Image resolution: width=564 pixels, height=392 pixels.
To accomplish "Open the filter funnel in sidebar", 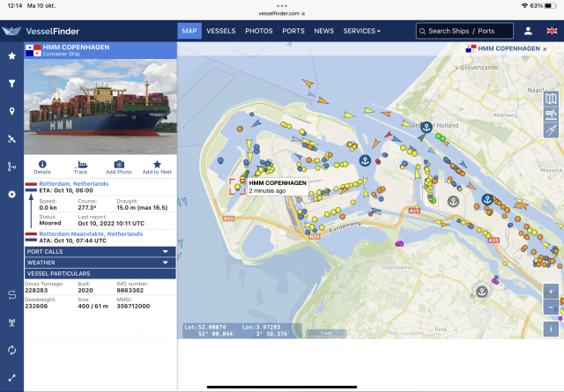I will point(11,84).
